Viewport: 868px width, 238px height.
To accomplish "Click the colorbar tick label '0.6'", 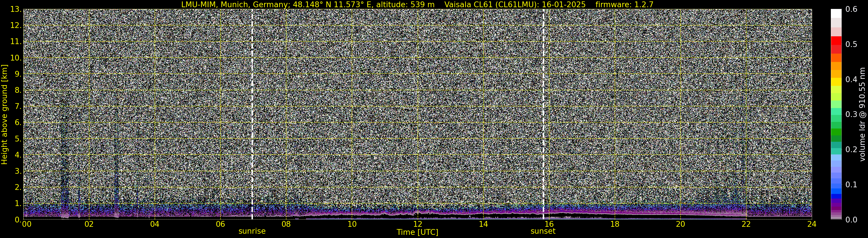I will click(851, 10).
